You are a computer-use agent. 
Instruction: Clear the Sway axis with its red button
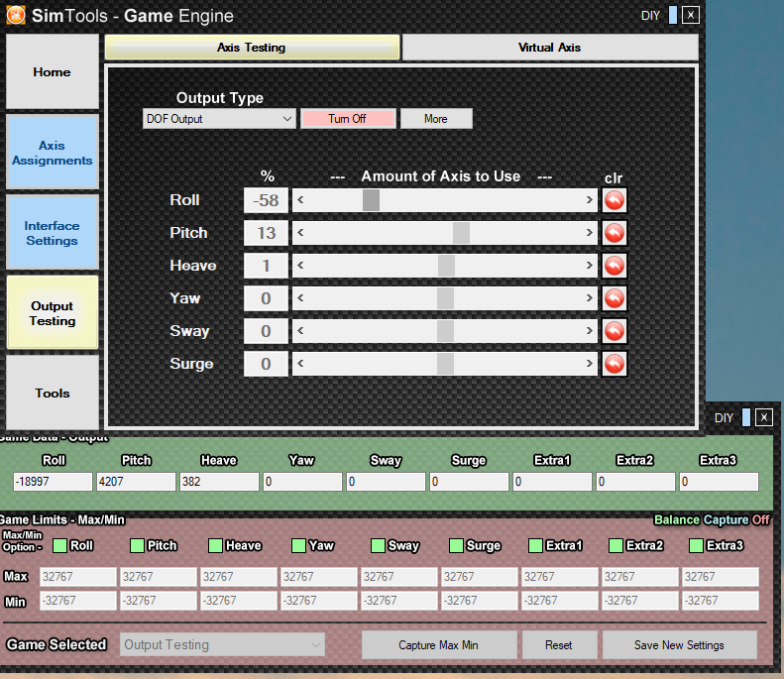[x=614, y=331]
